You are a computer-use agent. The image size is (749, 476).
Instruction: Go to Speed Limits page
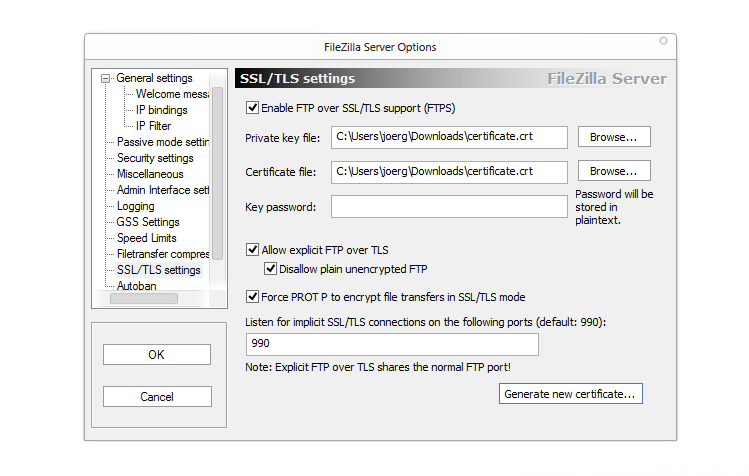tap(147, 238)
